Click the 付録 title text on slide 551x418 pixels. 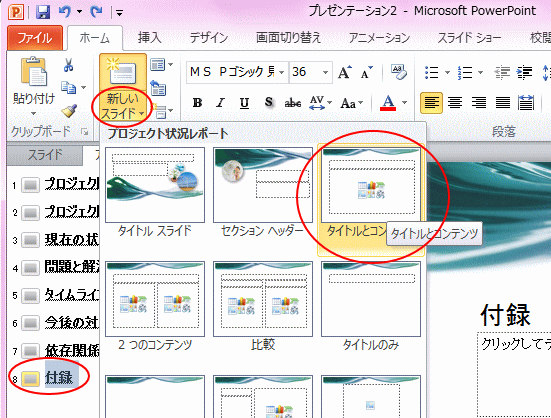pos(505,315)
